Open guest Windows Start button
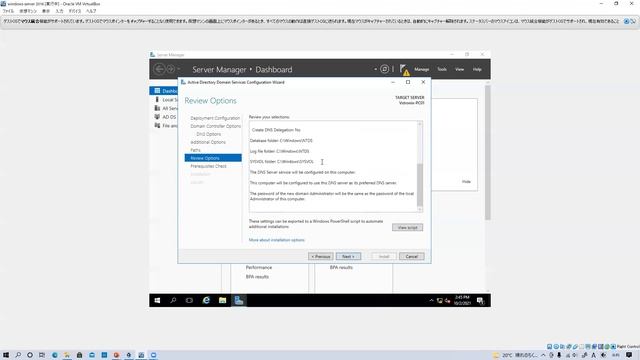 pyautogui.click(x=157, y=300)
